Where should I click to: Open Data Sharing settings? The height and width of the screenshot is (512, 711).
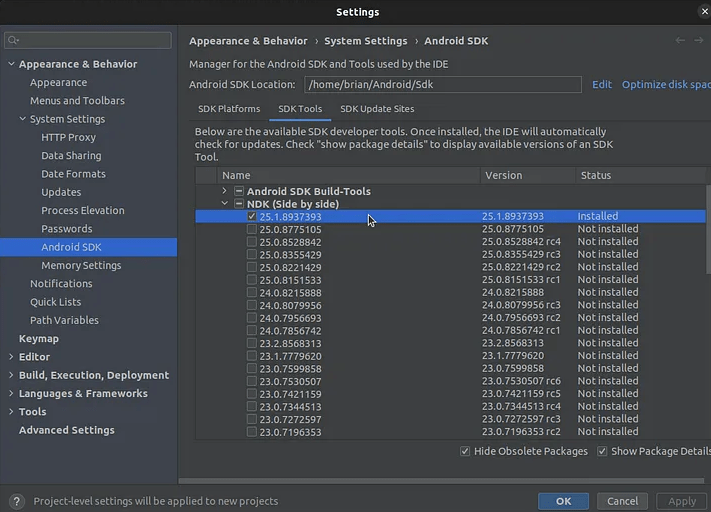pyautogui.click(x=71, y=156)
